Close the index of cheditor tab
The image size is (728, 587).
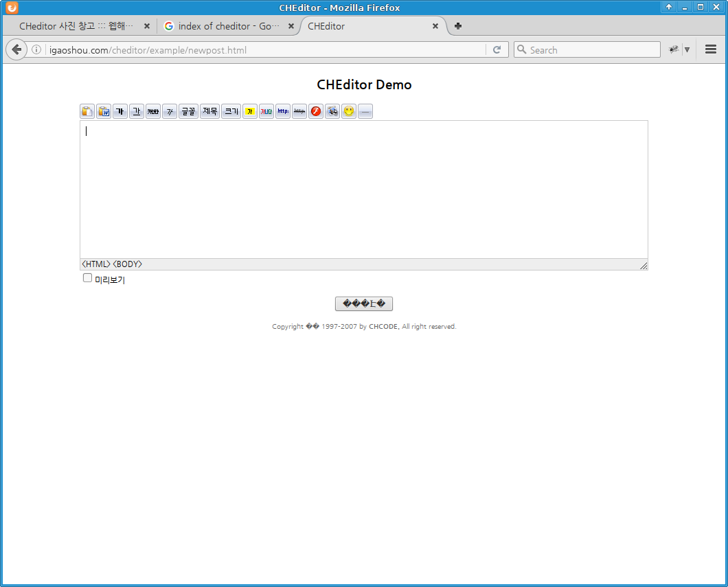(x=291, y=26)
